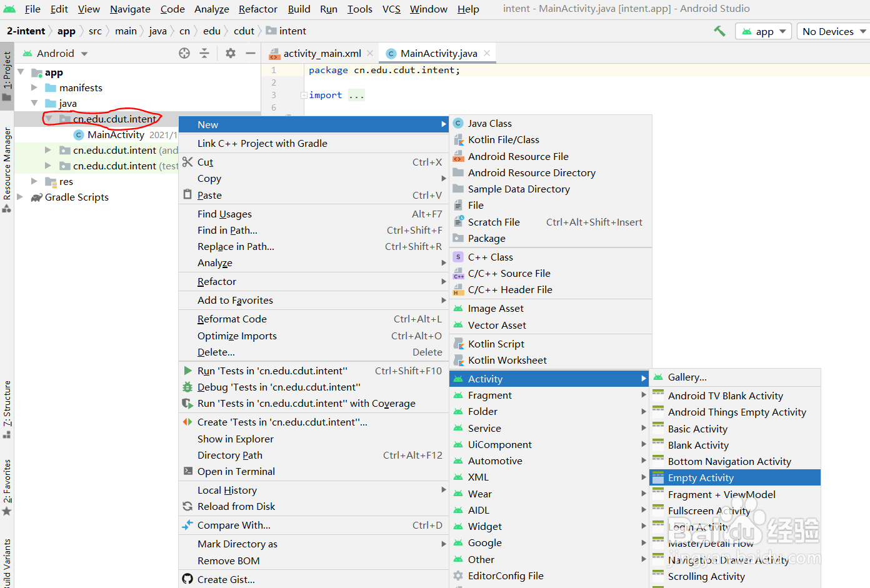Click the cdut breadcrumb in navigation bar
Image resolution: width=870 pixels, height=588 pixels.
(244, 31)
